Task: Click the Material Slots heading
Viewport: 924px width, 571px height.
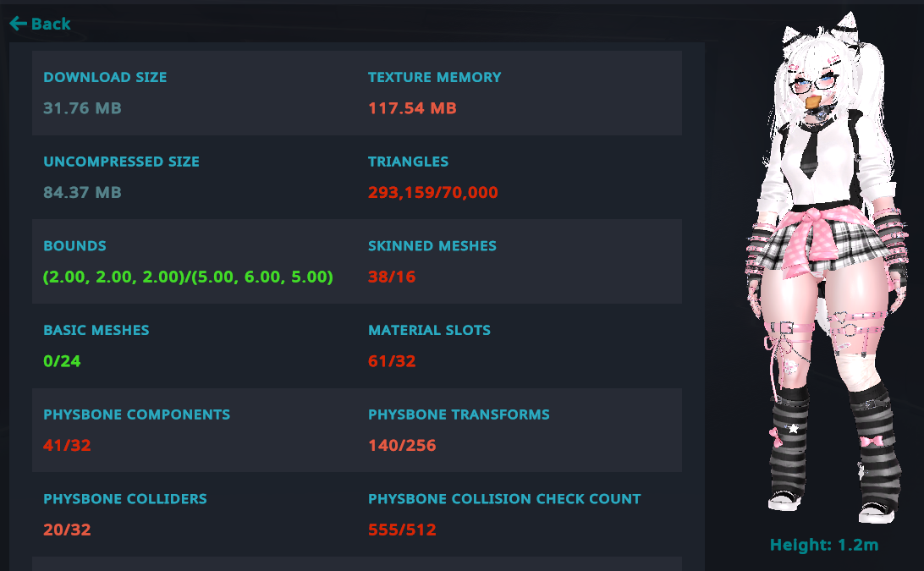Action: (429, 330)
